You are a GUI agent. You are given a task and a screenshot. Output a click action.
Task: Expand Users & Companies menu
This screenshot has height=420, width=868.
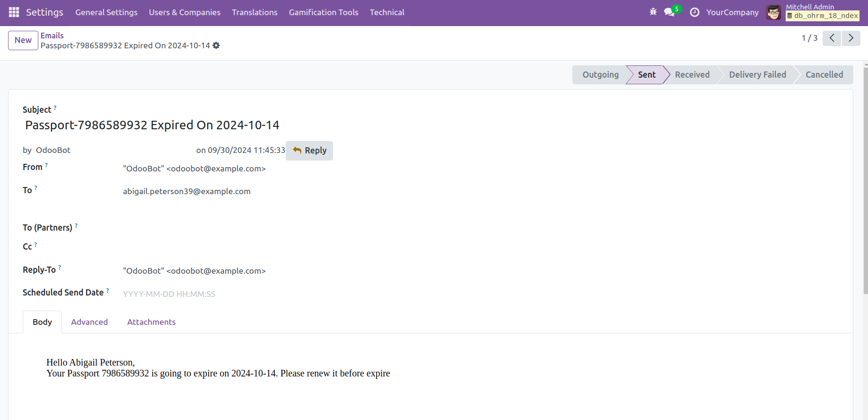[184, 12]
